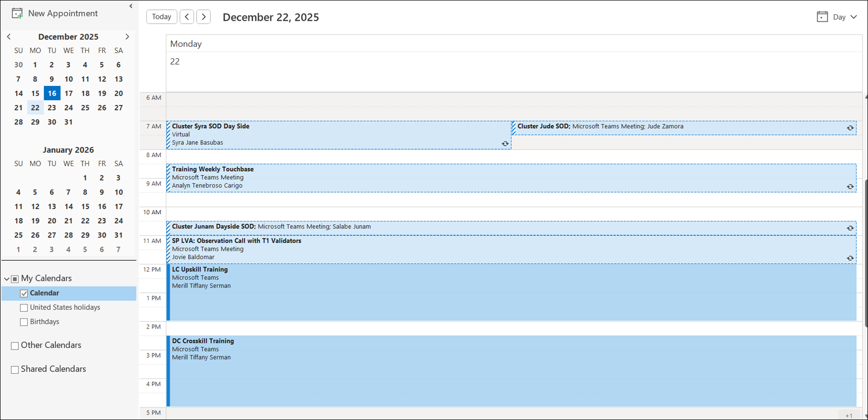Image resolution: width=868 pixels, height=420 pixels.
Task: Click the Today button
Action: [162, 17]
